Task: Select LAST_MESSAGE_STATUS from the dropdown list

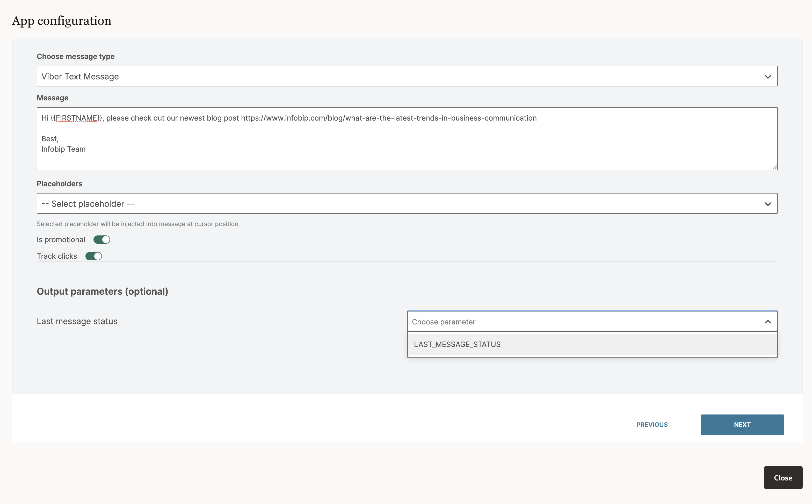Action: [457, 344]
